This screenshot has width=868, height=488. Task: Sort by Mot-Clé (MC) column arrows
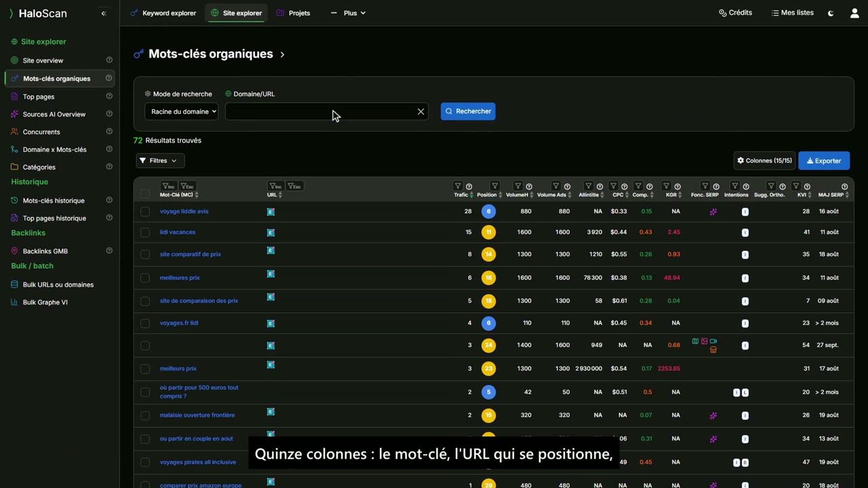[197, 195]
